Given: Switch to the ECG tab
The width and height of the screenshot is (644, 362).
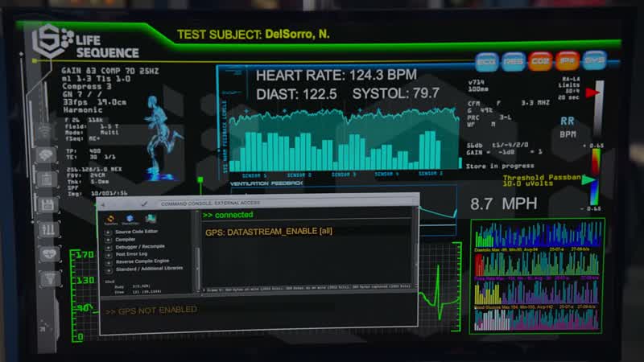Looking at the screenshot, I should point(487,62).
